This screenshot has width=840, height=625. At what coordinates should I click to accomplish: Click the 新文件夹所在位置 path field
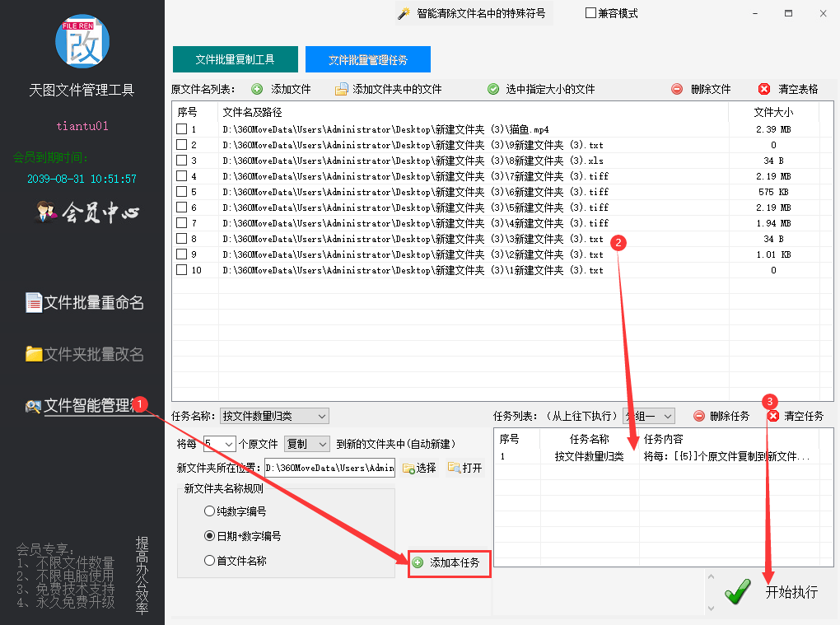pos(329,468)
